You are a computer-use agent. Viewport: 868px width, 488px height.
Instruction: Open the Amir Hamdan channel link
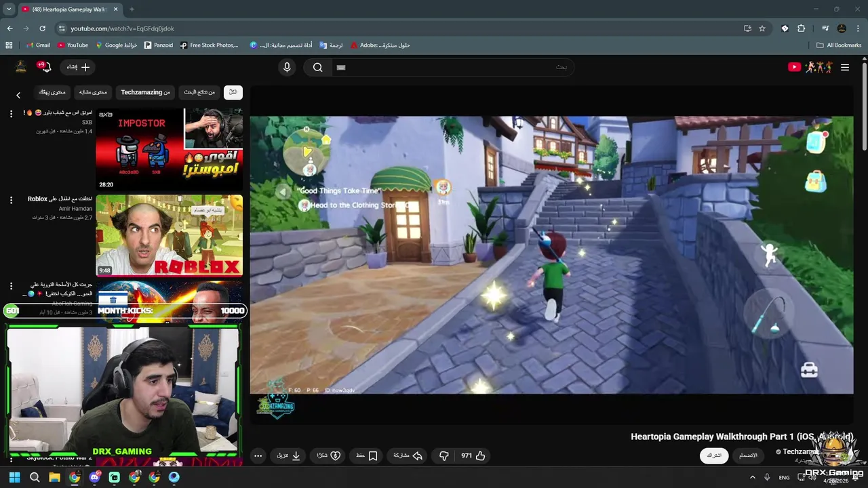75,209
